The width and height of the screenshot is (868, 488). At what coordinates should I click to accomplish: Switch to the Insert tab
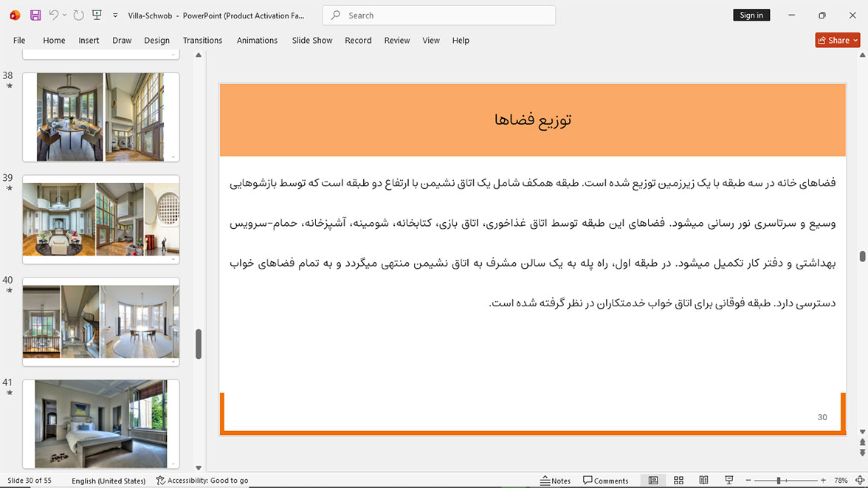pos(89,41)
